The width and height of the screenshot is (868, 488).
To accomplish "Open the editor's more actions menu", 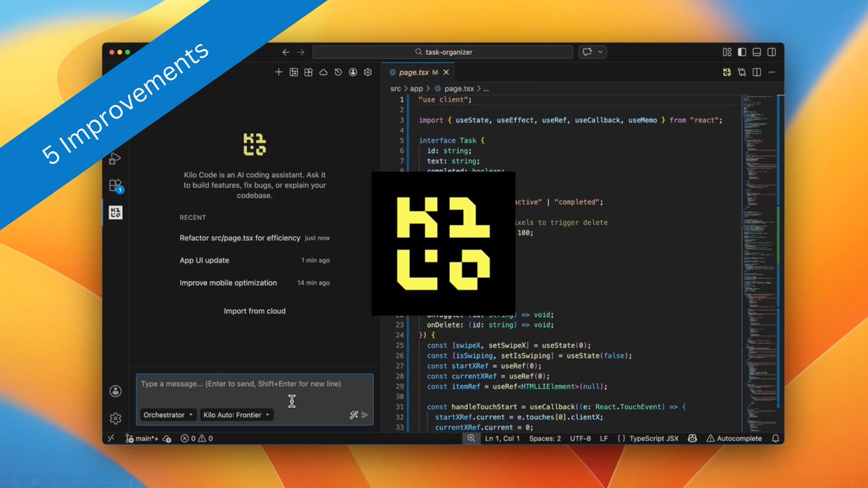I will click(x=771, y=72).
